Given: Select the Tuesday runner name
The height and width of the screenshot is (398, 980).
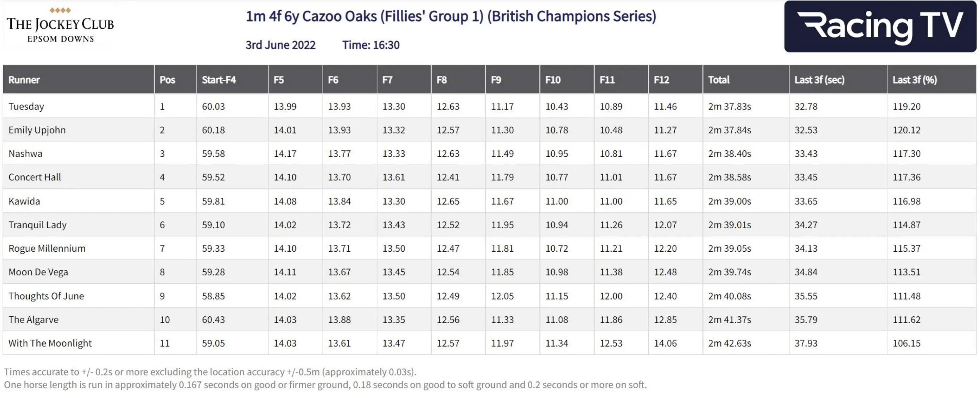Looking at the screenshot, I should click(x=26, y=107).
